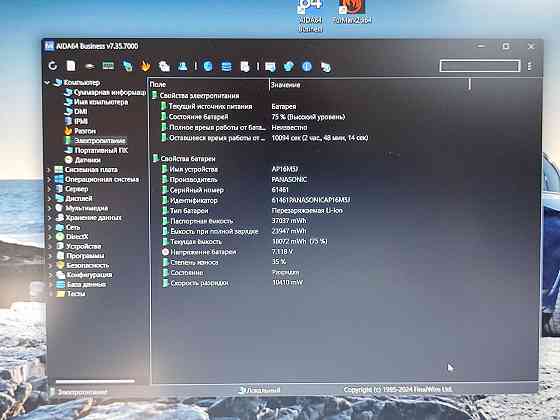Select the Серийный номер row

226,190
